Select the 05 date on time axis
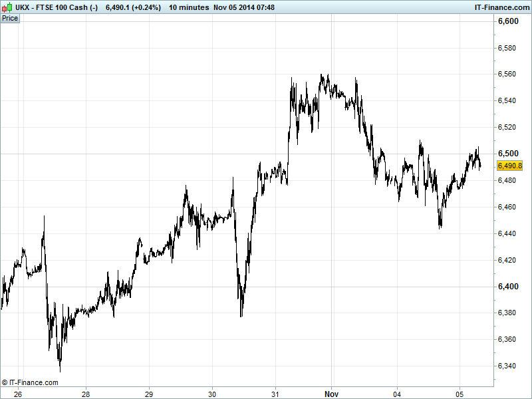Image resolution: width=532 pixels, height=399 pixels. pos(459,394)
